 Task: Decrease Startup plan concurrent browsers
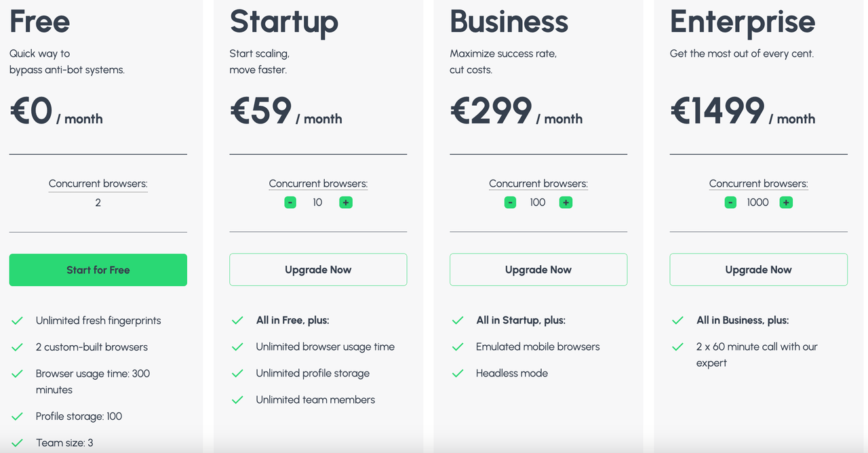coord(290,202)
